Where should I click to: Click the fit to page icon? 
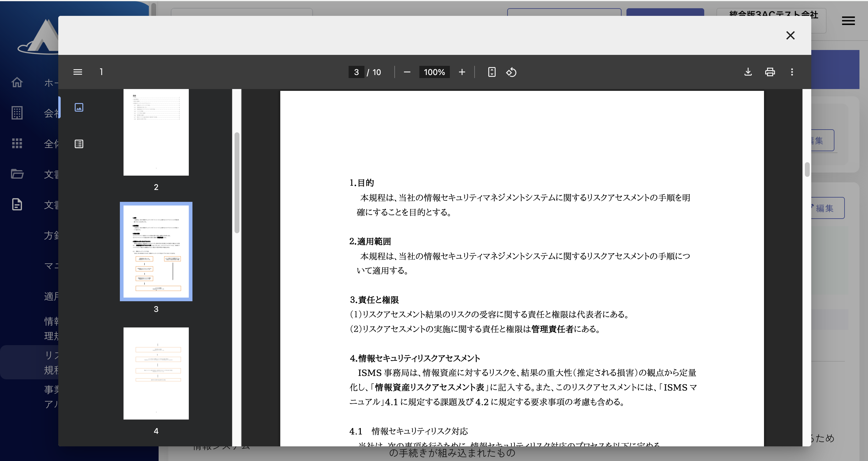click(x=492, y=72)
